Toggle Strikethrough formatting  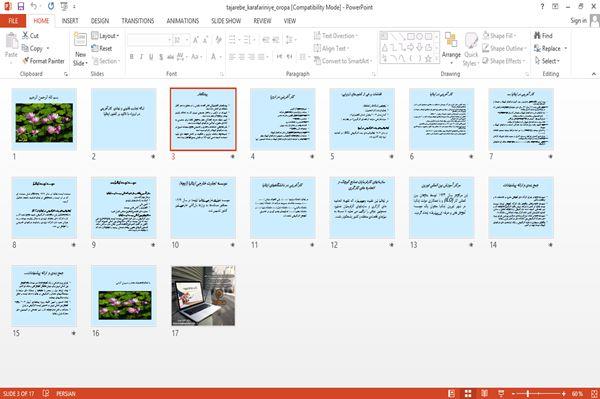[x=170, y=57]
